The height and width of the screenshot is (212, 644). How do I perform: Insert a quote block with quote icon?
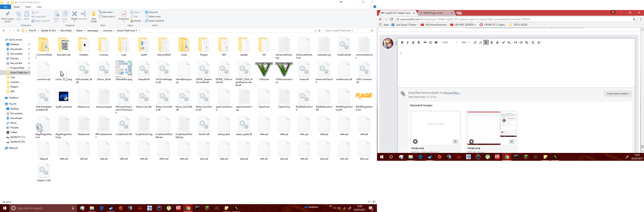click(x=516, y=43)
